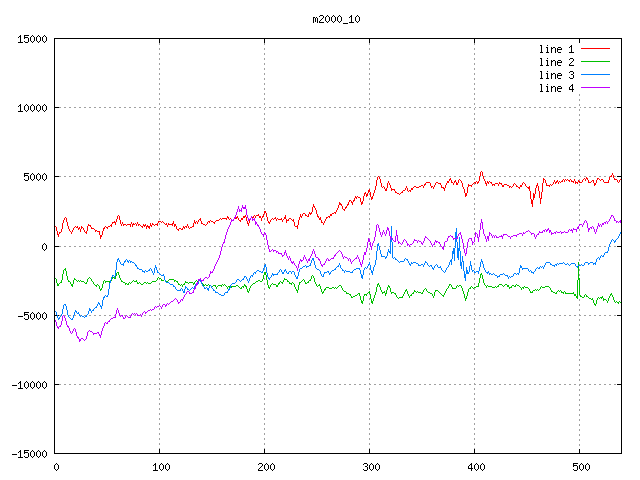Click the line 3 legend color sample
The width and height of the screenshot is (640, 480).
point(595,75)
